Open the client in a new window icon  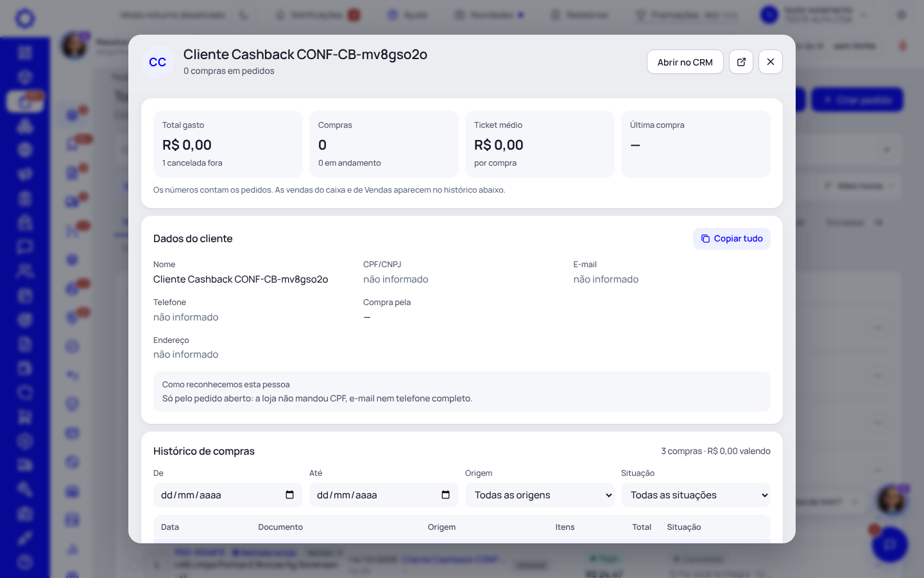(x=741, y=62)
